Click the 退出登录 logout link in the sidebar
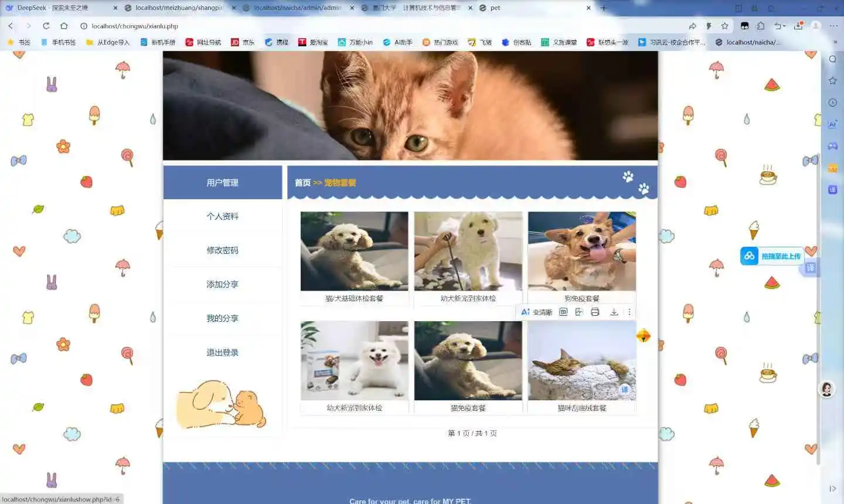 [222, 352]
